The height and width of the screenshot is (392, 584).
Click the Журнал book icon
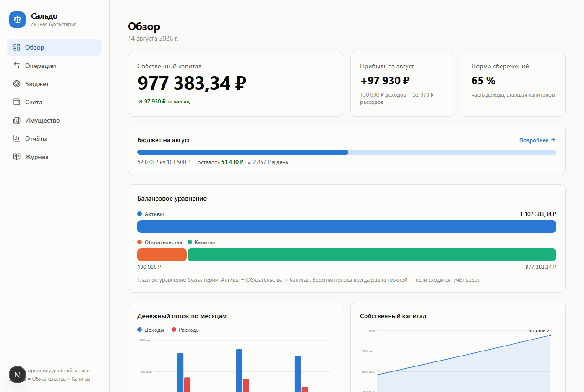[x=17, y=157]
